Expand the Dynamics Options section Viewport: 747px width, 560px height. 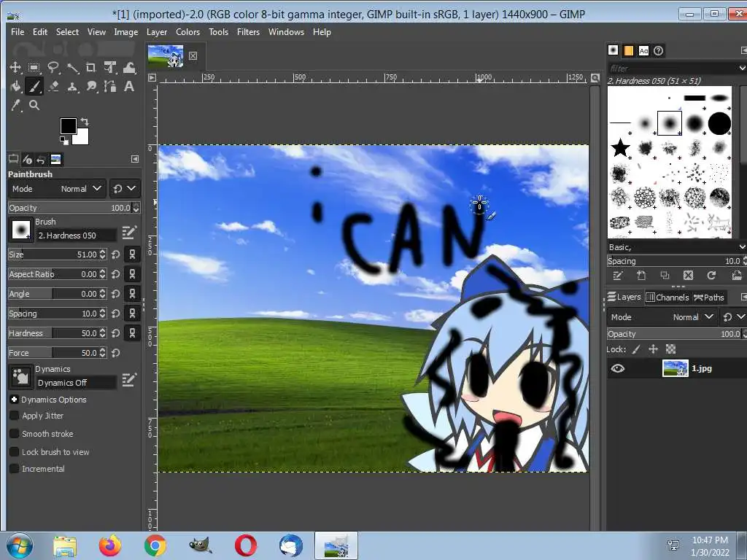pyautogui.click(x=14, y=400)
